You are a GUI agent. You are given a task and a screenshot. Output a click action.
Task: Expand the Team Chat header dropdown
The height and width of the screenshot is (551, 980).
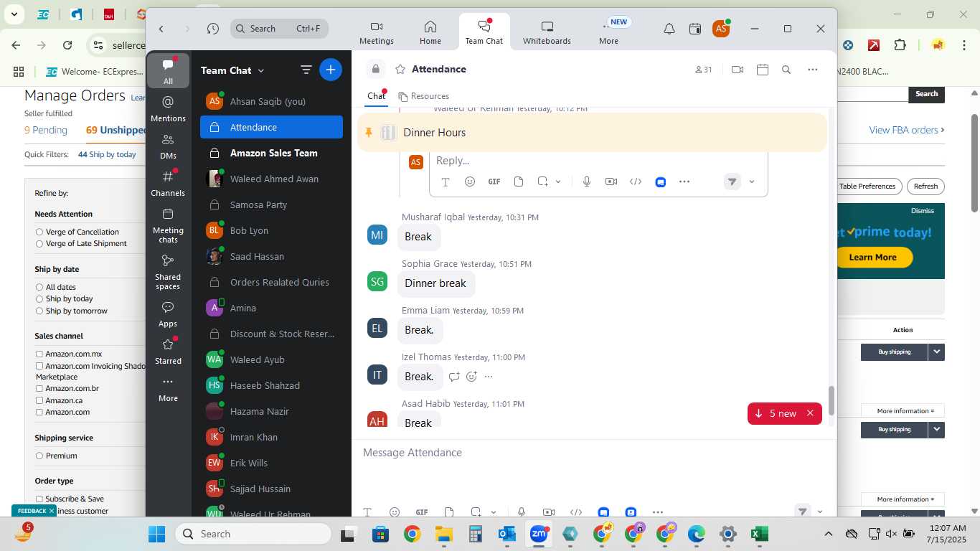tap(261, 70)
